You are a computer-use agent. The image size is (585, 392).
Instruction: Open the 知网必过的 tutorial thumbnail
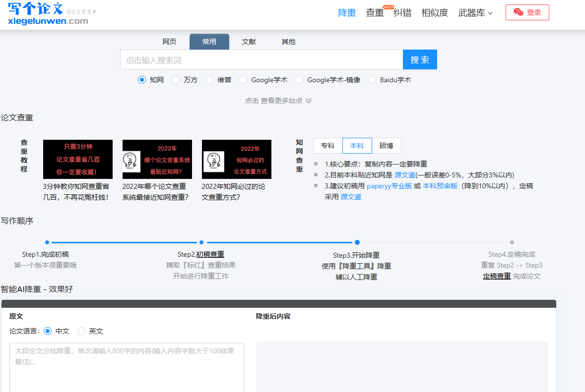pos(237,159)
